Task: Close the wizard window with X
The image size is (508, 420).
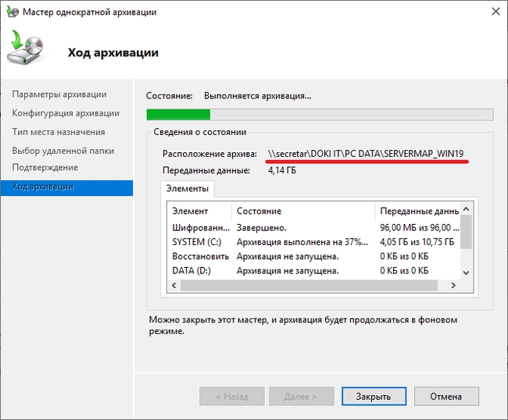Action: pos(495,12)
